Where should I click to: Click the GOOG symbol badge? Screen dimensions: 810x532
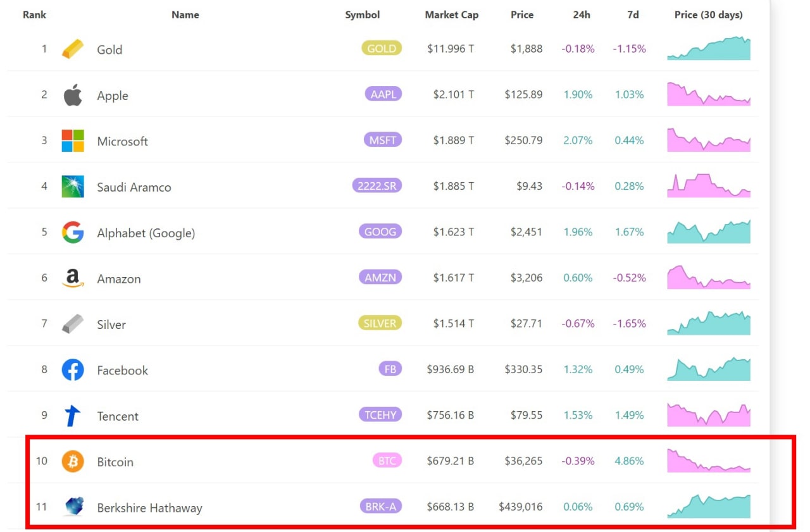(x=380, y=232)
